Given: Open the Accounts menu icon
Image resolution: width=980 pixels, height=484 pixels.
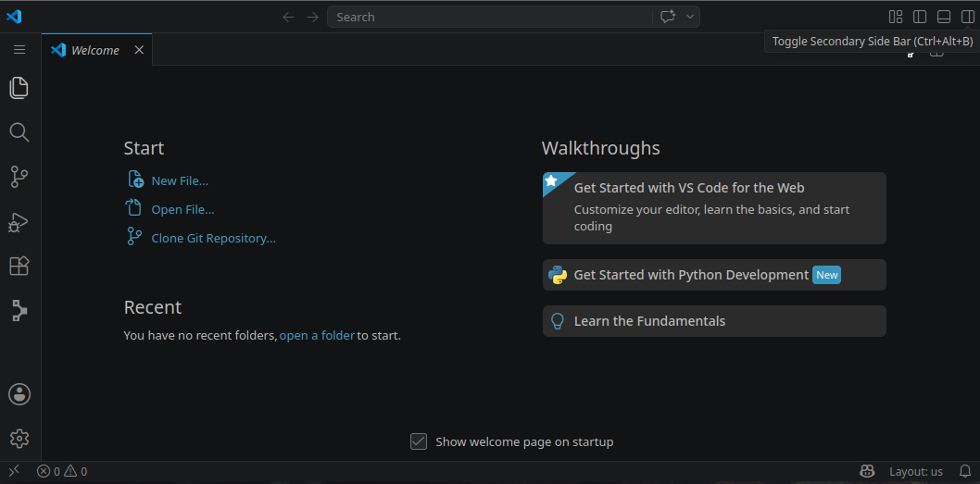Looking at the screenshot, I should 19,394.
